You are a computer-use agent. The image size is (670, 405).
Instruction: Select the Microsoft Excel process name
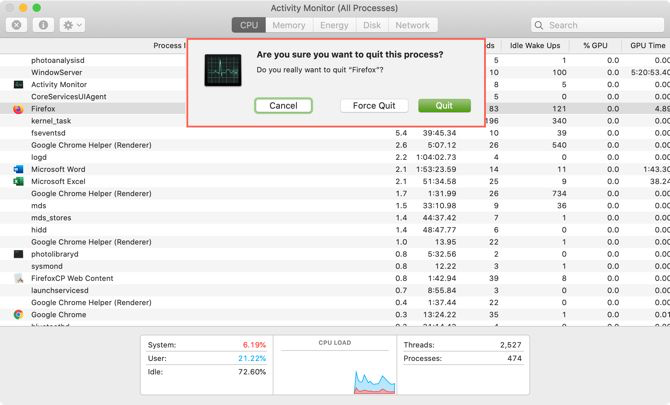click(58, 181)
